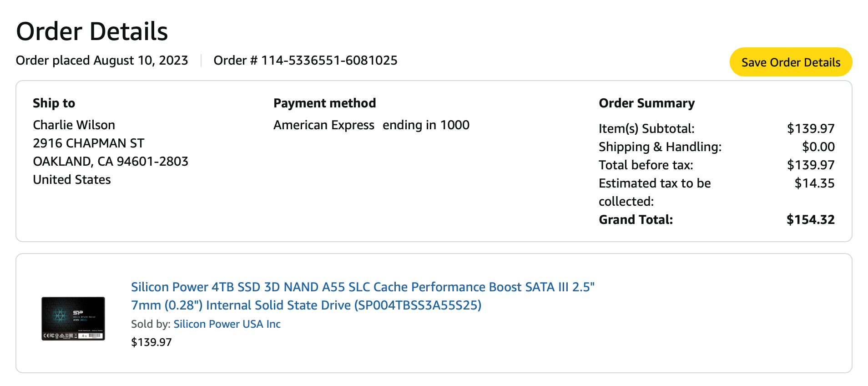Click the Ship to heading
The height and width of the screenshot is (386, 868).
click(54, 103)
